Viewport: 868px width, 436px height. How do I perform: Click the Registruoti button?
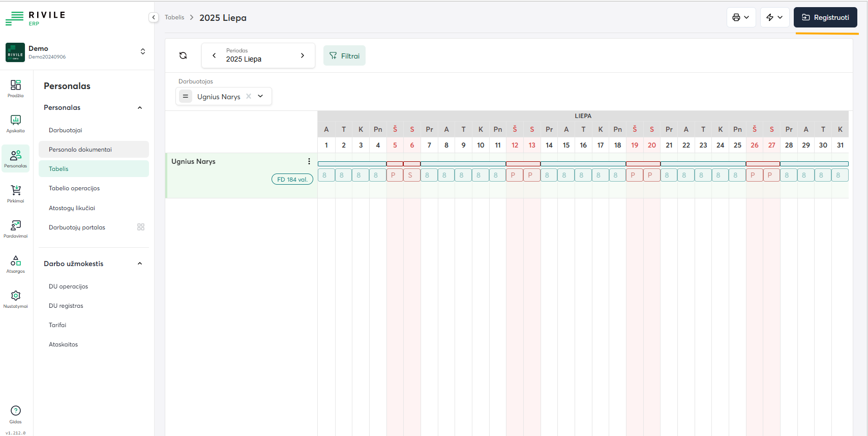click(x=825, y=17)
